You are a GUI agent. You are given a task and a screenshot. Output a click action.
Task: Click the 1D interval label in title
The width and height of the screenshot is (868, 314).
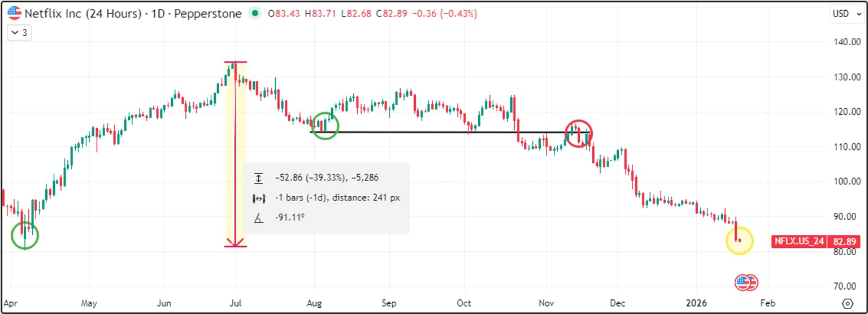pos(158,14)
